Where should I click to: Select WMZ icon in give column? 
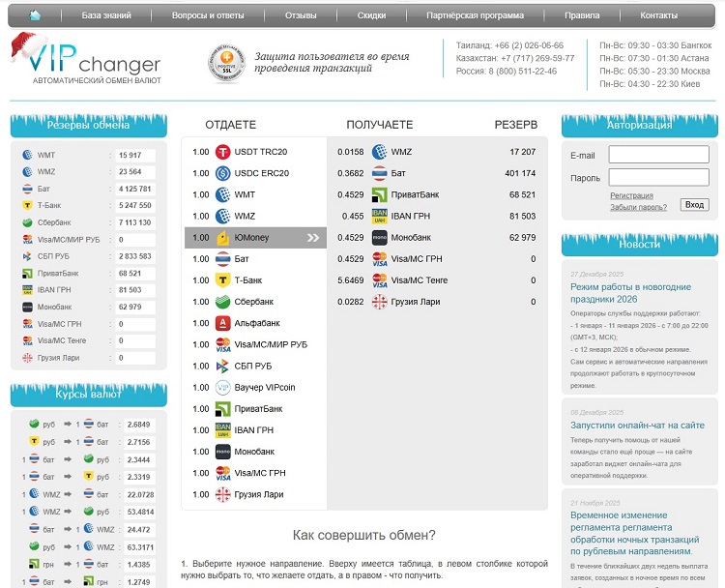223,216
